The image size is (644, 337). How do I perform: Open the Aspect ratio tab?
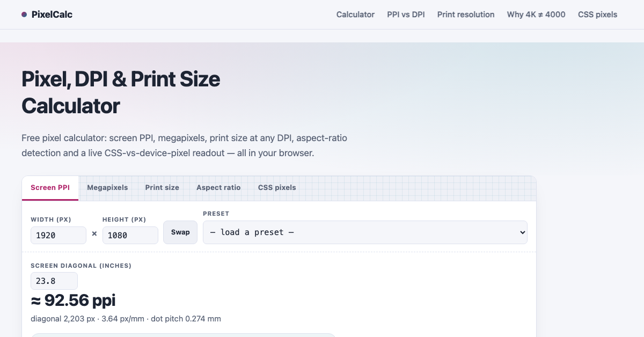218,188
